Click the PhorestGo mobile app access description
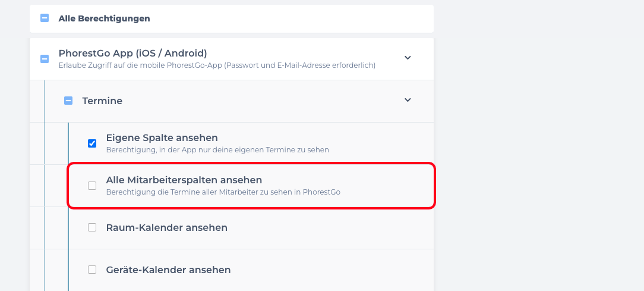 tap(217, 65)
